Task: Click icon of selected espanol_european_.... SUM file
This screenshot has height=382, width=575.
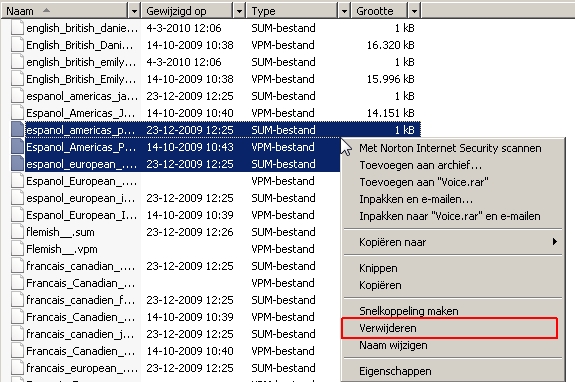Action: [x=17, y=164]
